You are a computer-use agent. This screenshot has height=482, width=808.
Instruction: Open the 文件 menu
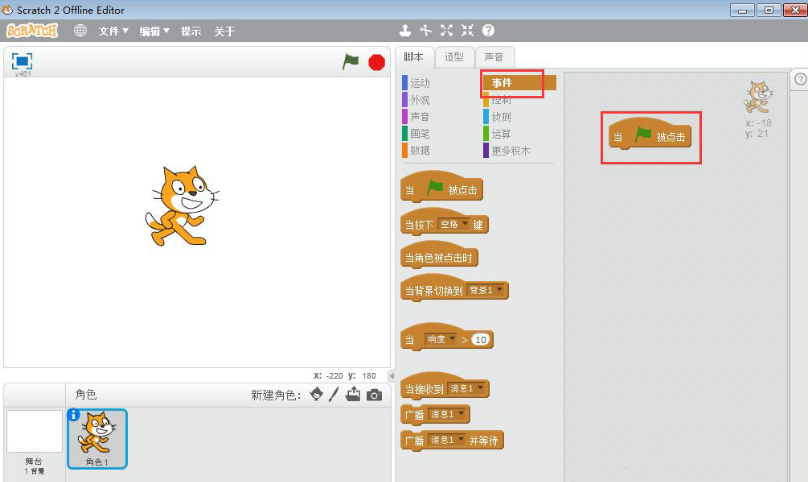coord(113,31)
